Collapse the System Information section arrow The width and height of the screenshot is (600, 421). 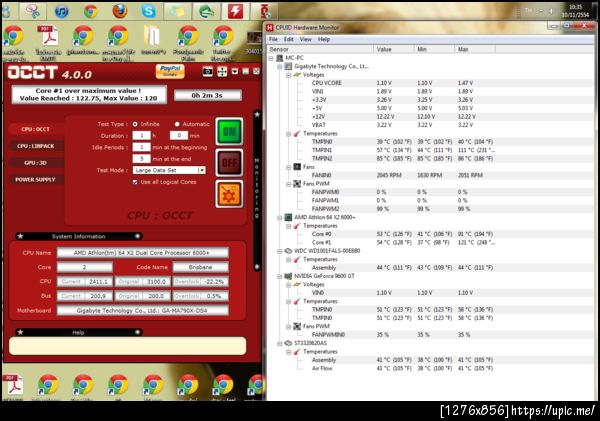click(137, 236)
